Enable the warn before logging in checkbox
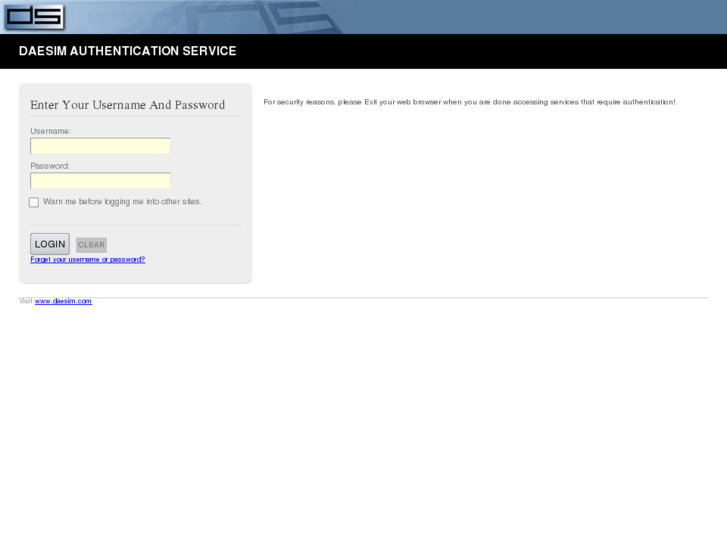Viewport: 727px width, 545px height. coord(34,202)
